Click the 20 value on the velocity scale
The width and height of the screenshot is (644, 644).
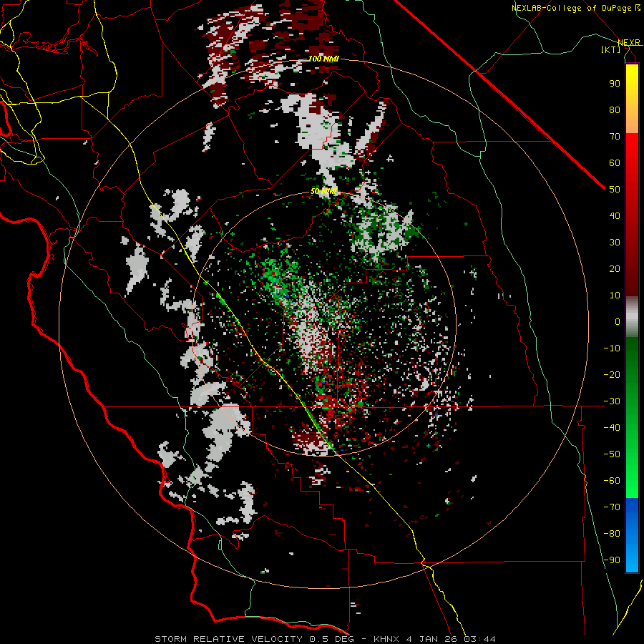pos(615,268)
